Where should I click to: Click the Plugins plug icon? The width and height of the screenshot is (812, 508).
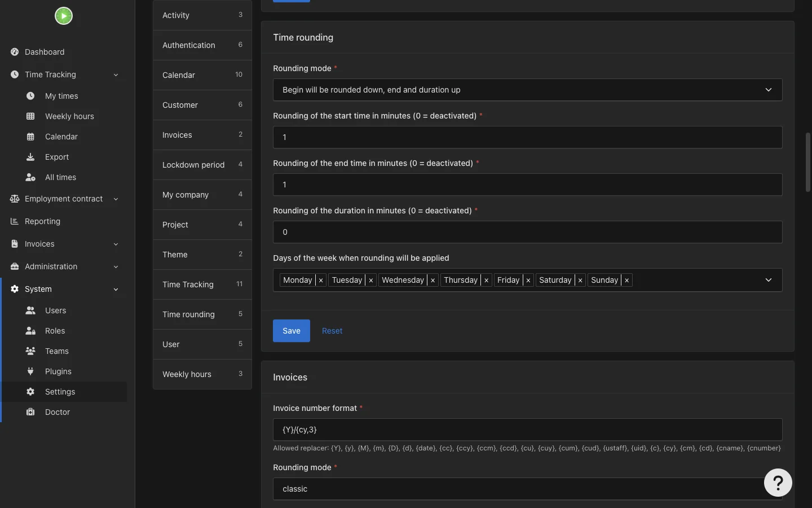click(x=30, y=371)
